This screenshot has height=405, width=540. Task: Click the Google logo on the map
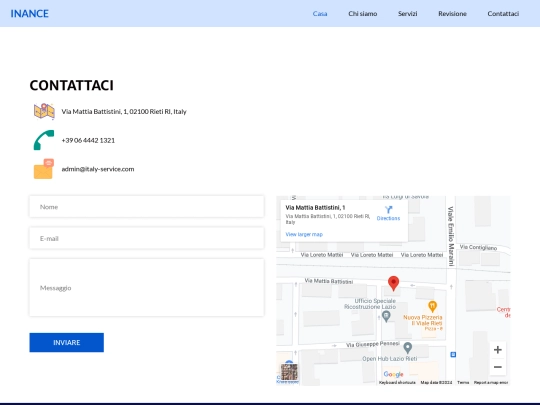point(393,374)
